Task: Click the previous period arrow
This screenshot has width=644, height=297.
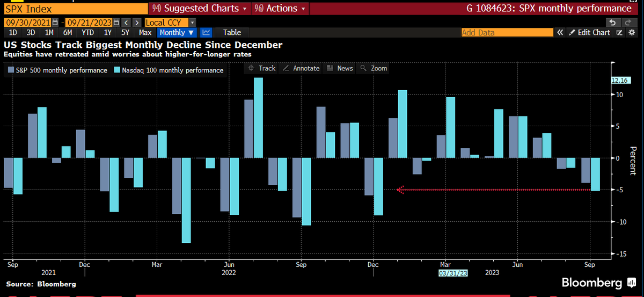Action: 125,23
